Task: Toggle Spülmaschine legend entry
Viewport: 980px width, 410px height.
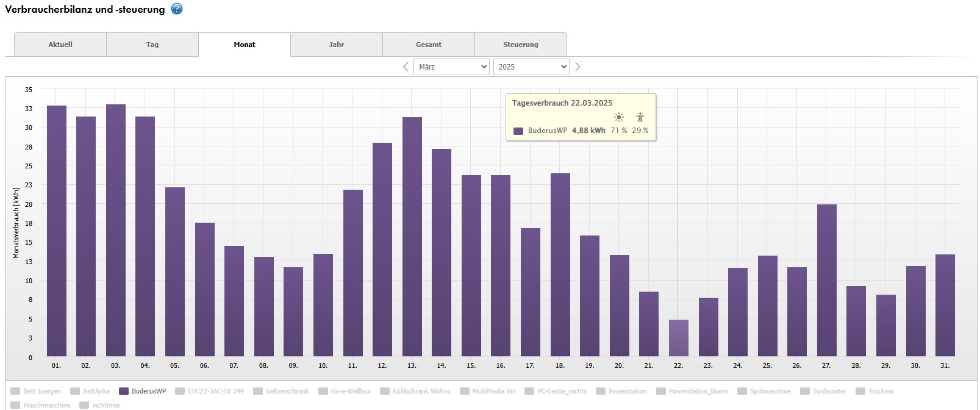Action: click(764, 391)
